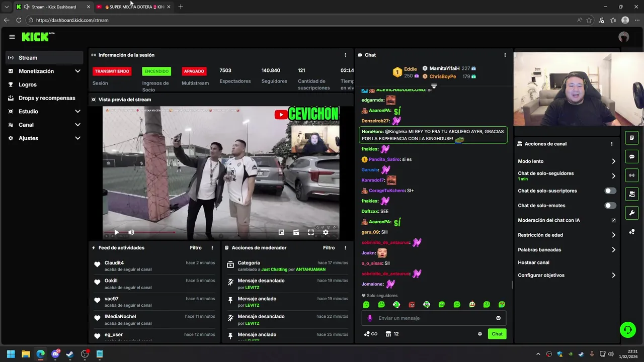Open Restricción de edad arrow
The height and width of the screenshot is (362, 644).
613,235
